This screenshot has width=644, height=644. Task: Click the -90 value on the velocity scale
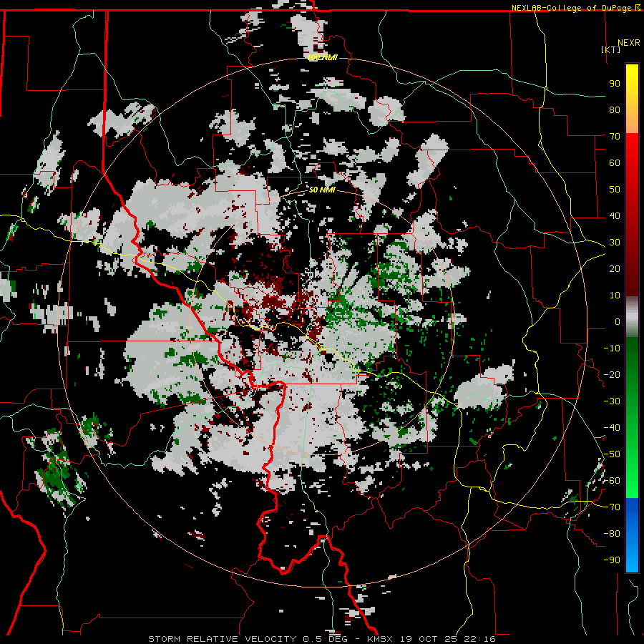(x=612, y=560)
